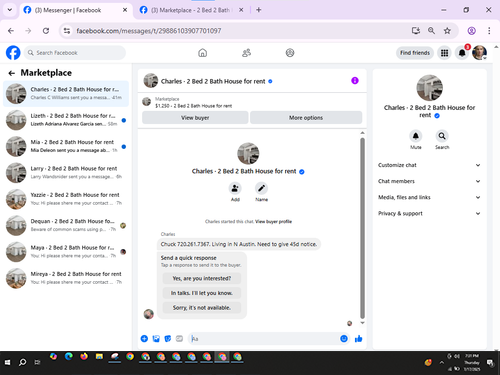Open account profile picture menu
Screen dimensions: 500x375
(x=479, y=53)
